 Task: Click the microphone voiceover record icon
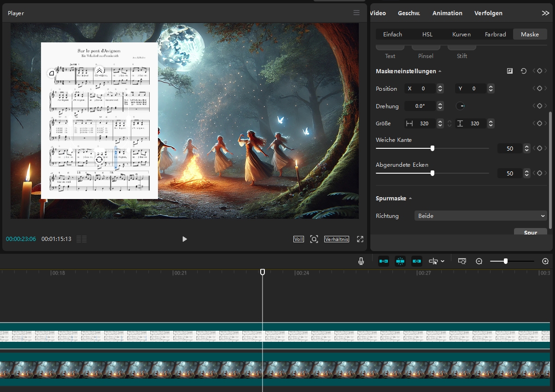[361, 261]
